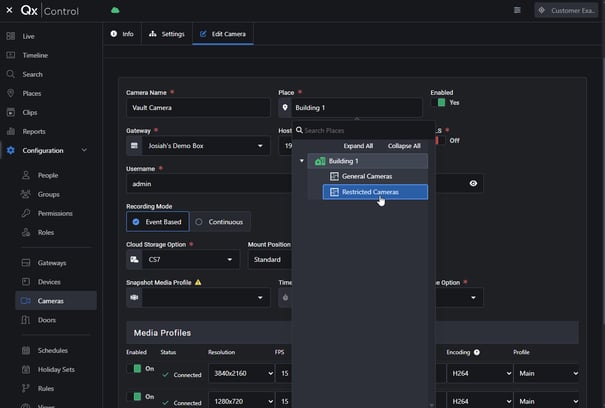Open the Reports sidebar menu item
The width and height of the screenshot is (605, 408).
34,131
